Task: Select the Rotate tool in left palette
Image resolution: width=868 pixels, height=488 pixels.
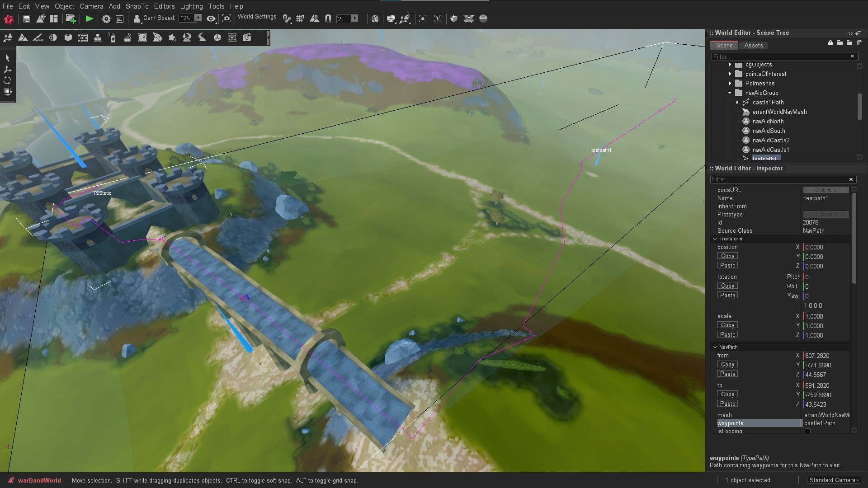Action: click(x=7, y=80)
